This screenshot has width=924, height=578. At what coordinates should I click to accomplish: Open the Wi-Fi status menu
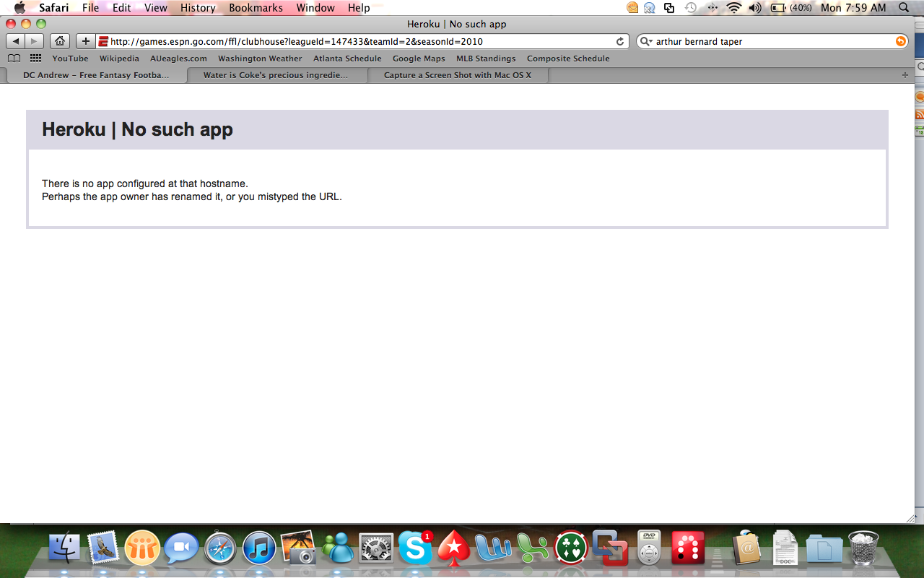pos(734,8)
